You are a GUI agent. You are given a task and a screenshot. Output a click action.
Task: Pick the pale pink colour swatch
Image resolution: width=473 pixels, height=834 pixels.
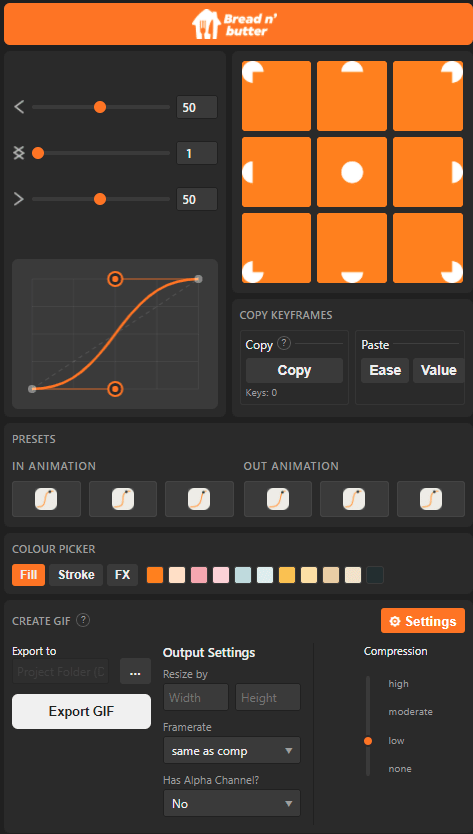pyautogui.click(x=221, y=575)
